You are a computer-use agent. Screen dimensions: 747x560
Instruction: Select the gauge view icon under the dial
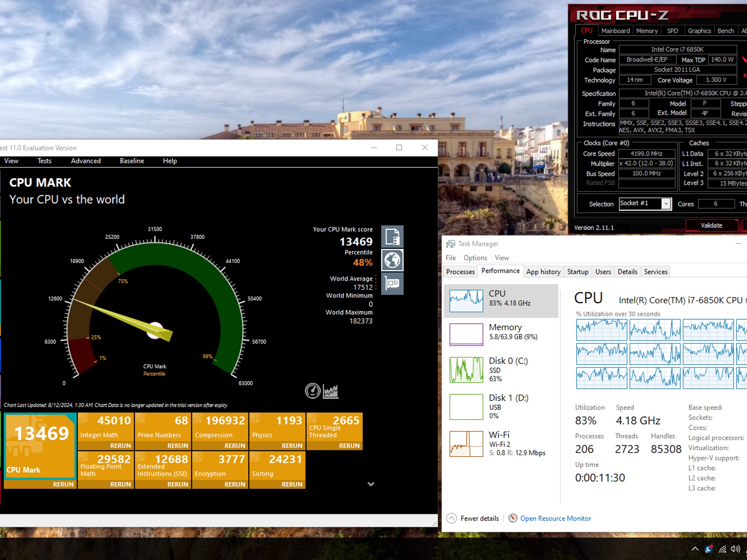[313, 391]
